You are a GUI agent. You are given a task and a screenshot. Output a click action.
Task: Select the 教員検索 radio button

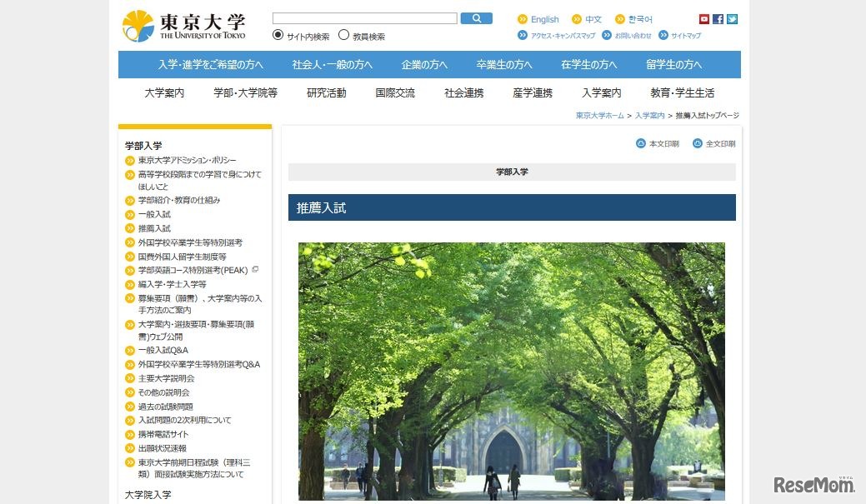click(342, 34)
